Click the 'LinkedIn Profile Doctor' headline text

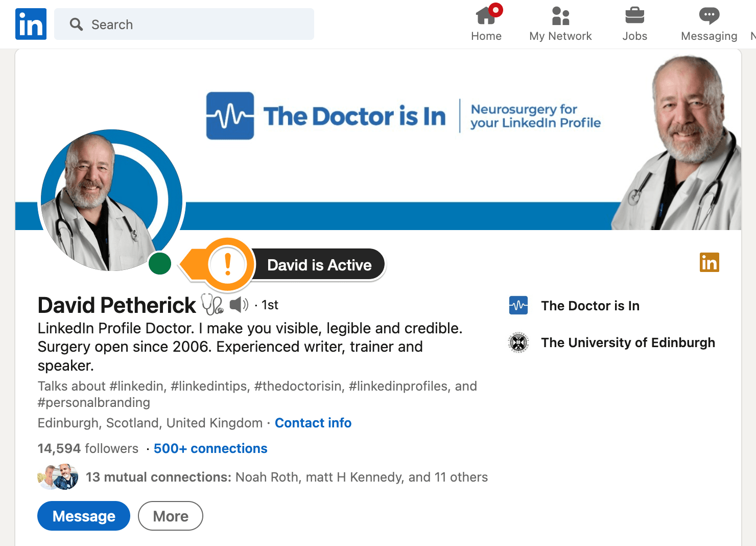(250, 347)
